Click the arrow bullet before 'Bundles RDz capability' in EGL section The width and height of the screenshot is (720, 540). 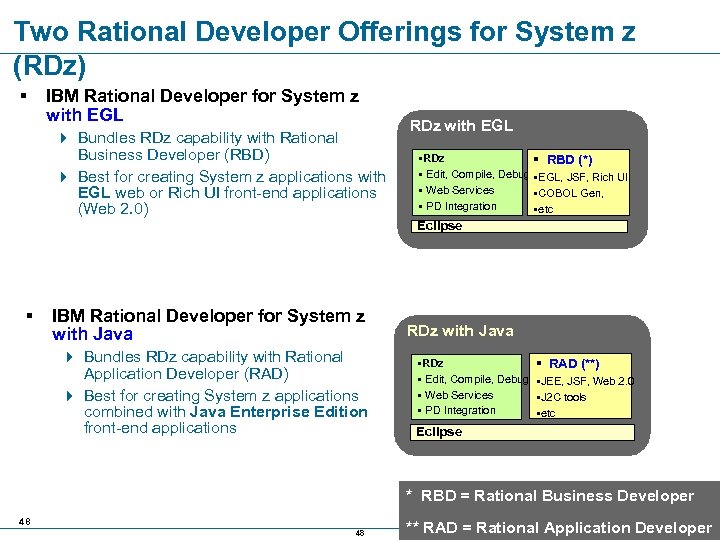pyautogui.click(x=64, y=138)
